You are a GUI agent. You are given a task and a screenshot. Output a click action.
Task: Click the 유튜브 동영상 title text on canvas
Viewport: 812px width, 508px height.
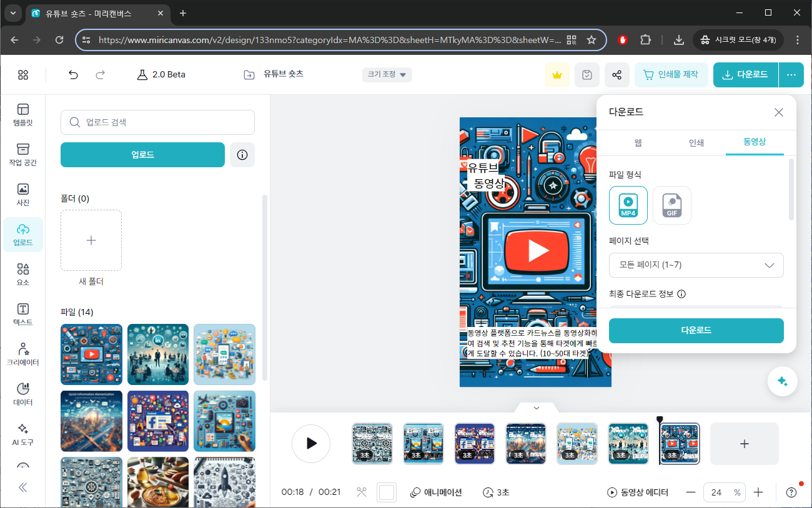click(485, 175)
